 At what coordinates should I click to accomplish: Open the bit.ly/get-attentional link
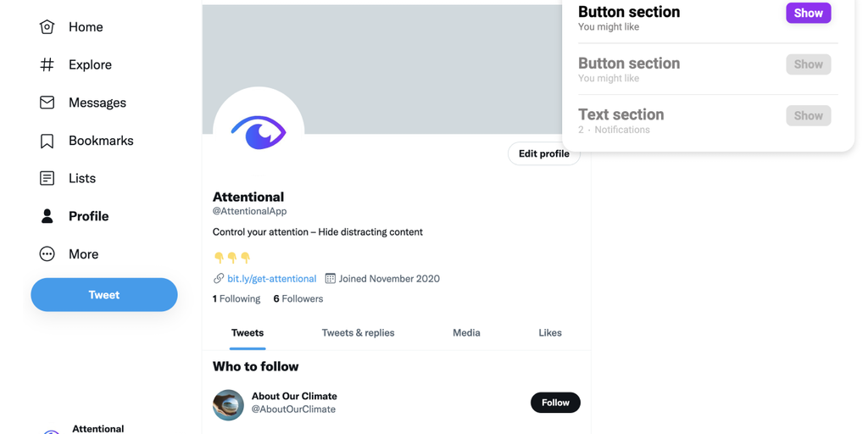pyautogui.click(x=271, y=278)
